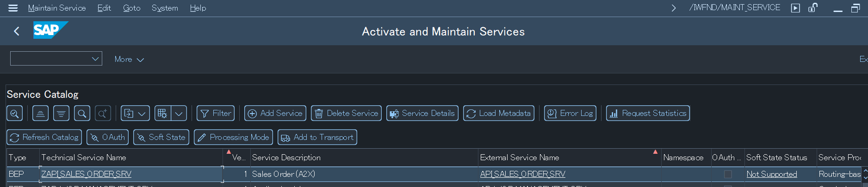Click the layout settings grid icon
868x187 pixels.
(162, 113)
